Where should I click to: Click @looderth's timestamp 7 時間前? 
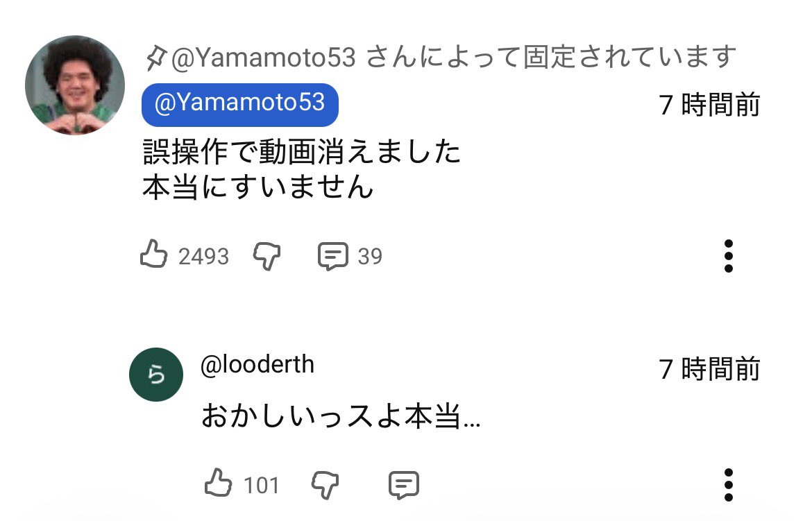pos(709,369)
